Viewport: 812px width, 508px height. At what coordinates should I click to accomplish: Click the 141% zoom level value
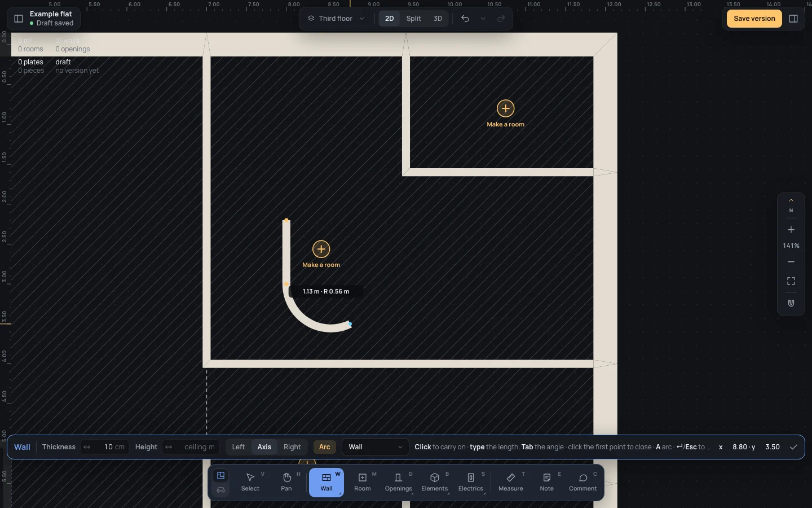click(x=791, y=246)
